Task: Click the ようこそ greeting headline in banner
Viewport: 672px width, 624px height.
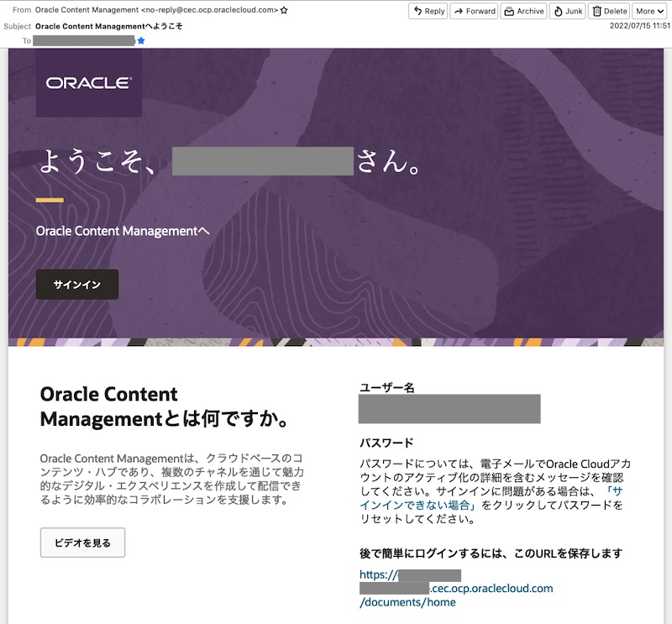Action: point(228,161)
